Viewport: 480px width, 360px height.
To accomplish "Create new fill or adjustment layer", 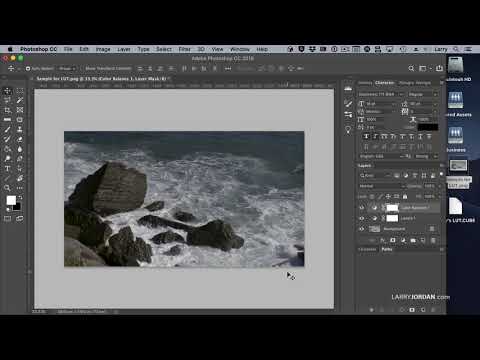I will coord(403,240).
